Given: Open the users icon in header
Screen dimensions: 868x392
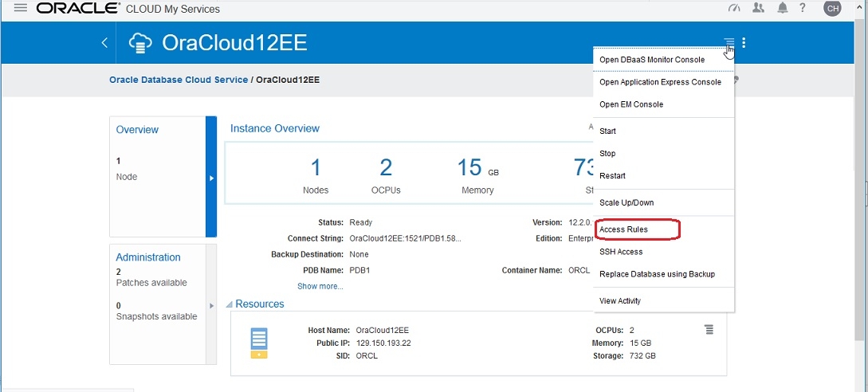Looking at the screenshot, I should tap(758, 8).
